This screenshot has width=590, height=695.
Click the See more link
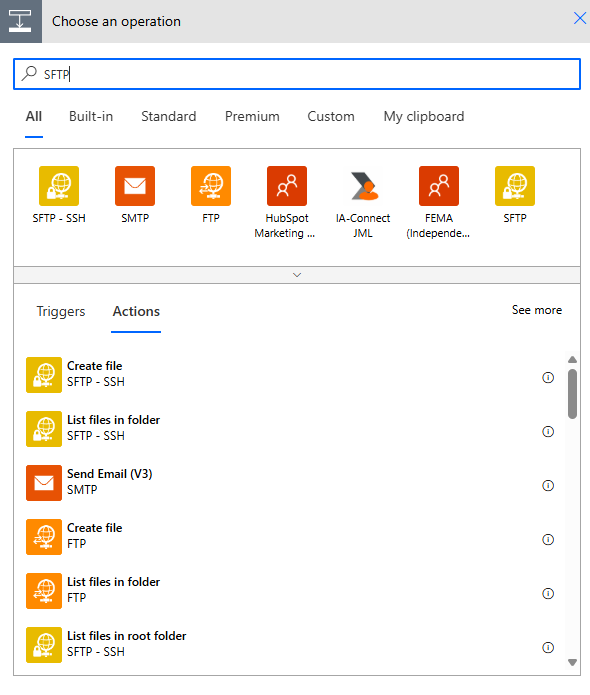point(537,310)
